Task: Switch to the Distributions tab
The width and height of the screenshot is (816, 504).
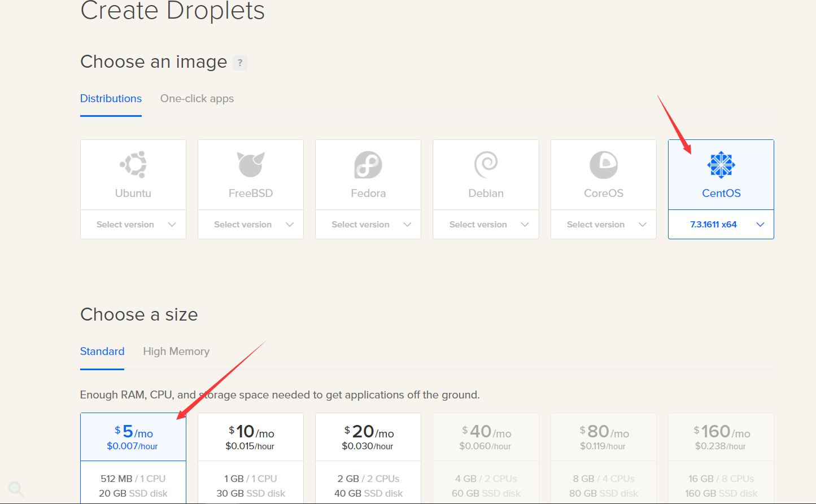Action: pyautogui.click(x=111, y=99)
